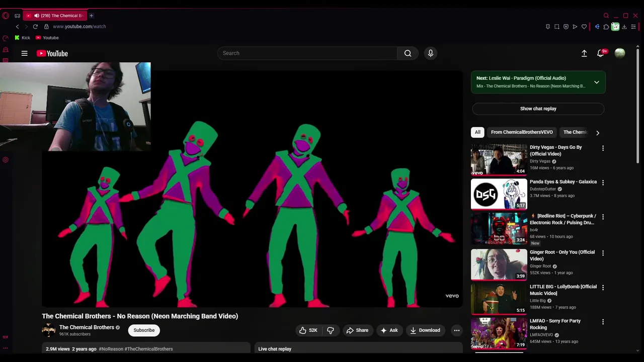Open options for Ginger Root video

pos(603,253)
